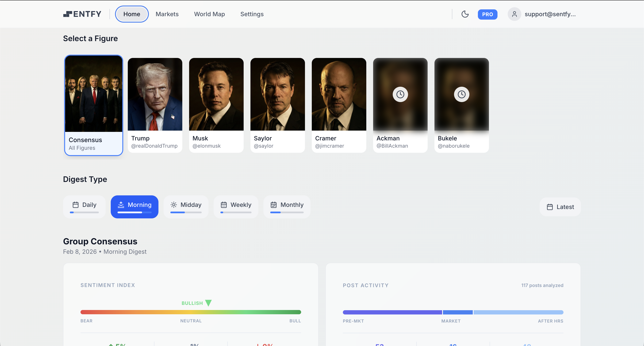Click the SENTFY logo icon

click(68, 14)
